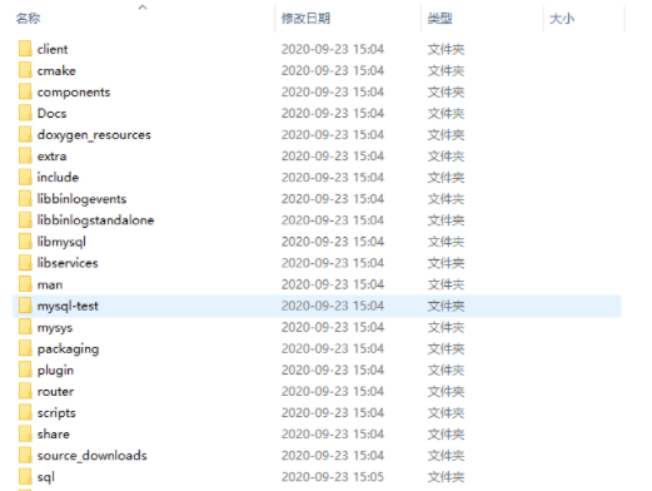Image resolution: width=652 pixels, height=491 pixels.
Task: Click 文件夹 type in the mysql-test row
Action: 446,306
